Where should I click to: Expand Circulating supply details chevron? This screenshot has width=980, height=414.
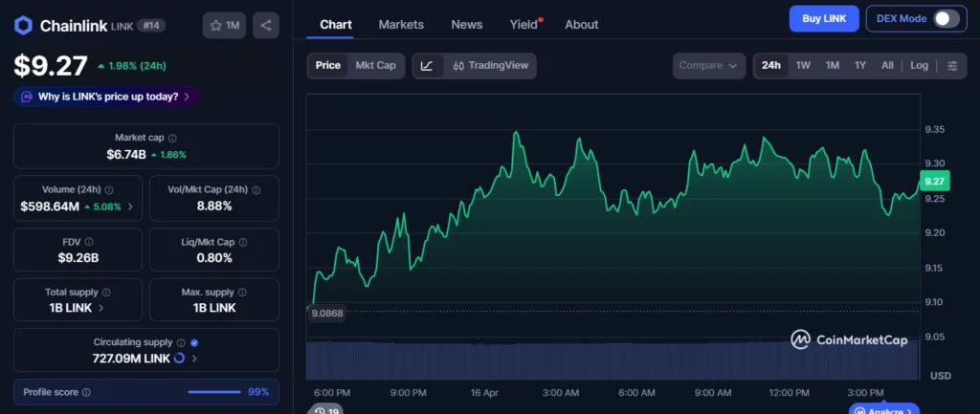[x=194, y=359]
